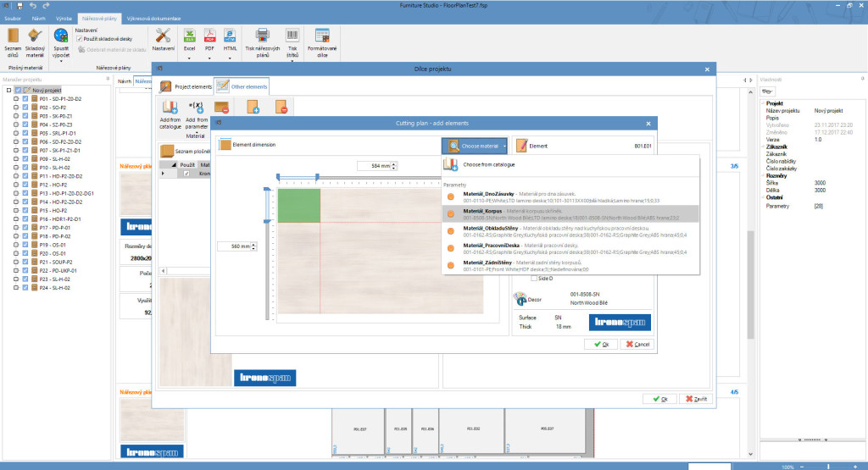868x470 pixels.
Task: Click Element pencil icon in dialog
Action: (521, 146)
